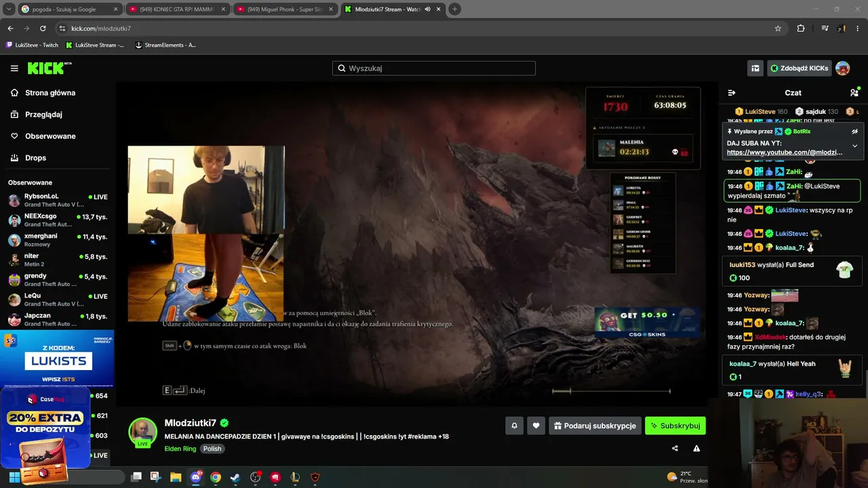The width and height of the screenshot is (868, 488).
Task: Click LukiSteve in the chat leaderboard
Action: pos(761,112)
